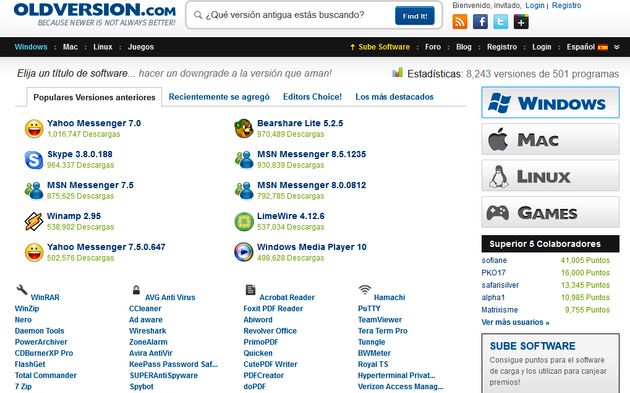
Task: Click the SUBE SOFTWARE sidebar heading
Action: coord(532,346)
